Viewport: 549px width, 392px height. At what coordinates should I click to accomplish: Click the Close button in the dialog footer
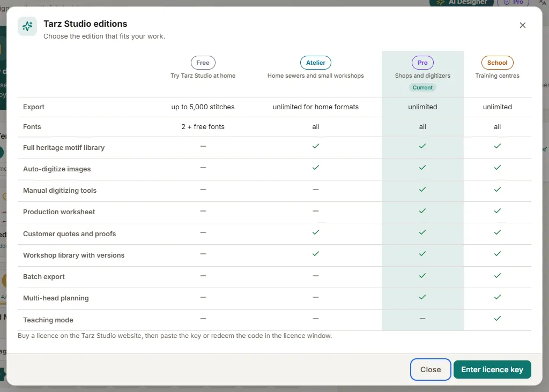pyautogui.click(x=431, y=370)
